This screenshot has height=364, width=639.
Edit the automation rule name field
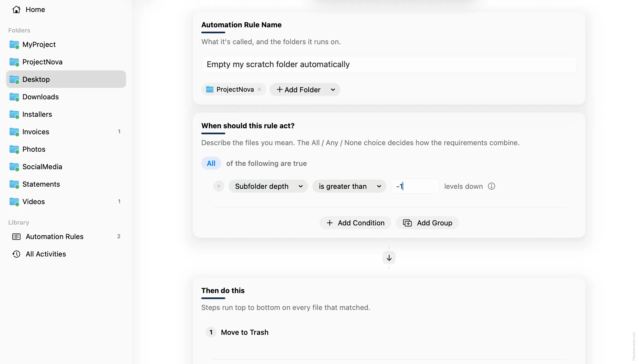[x=389, y=64]
